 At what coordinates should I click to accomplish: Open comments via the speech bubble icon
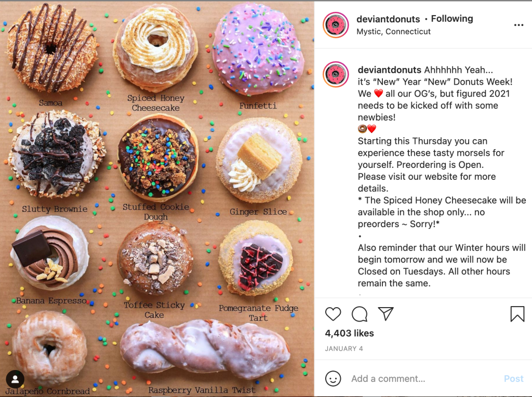[360, 314]
